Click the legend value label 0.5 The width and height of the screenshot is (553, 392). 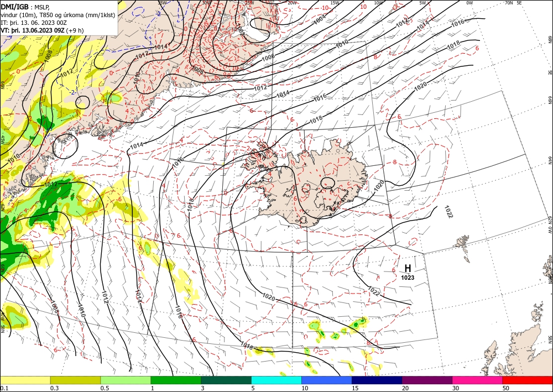tap(105, 388)
